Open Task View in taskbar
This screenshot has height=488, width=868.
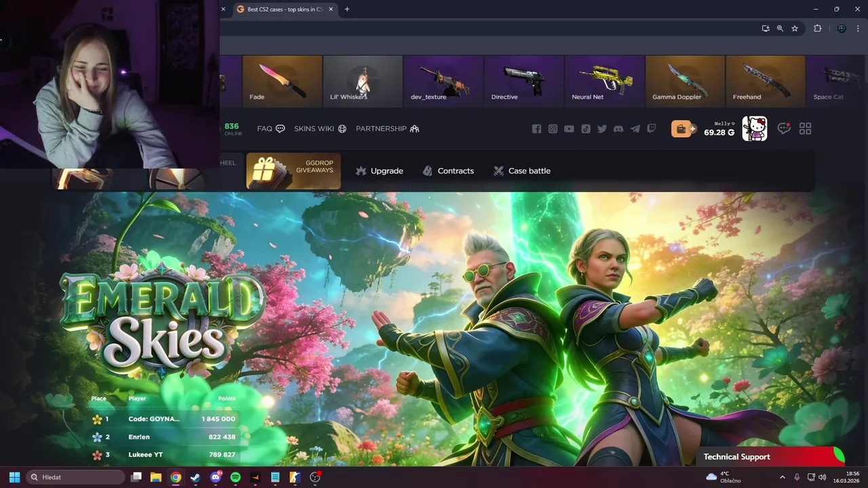[x=136, y=477]
